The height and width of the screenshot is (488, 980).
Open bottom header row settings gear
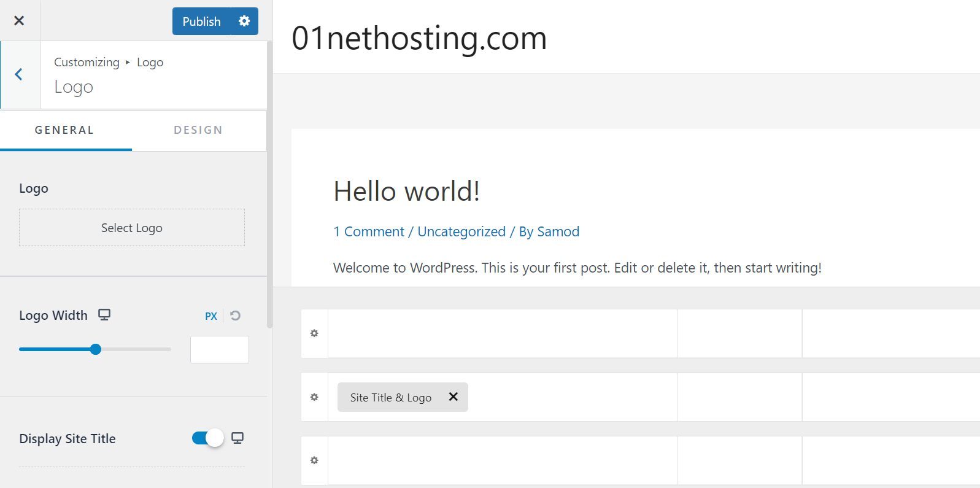point(314,460)
